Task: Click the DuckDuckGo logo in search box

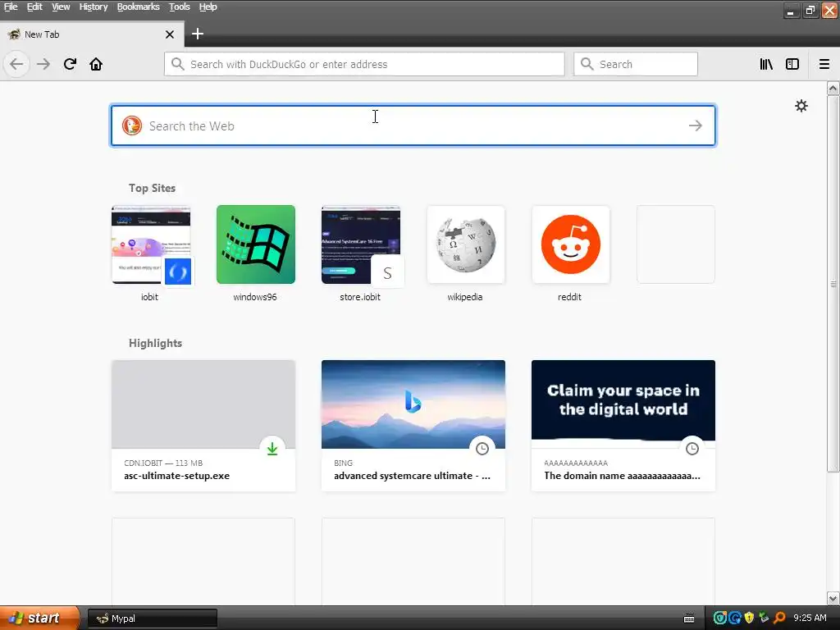Action: pos(132,126)
